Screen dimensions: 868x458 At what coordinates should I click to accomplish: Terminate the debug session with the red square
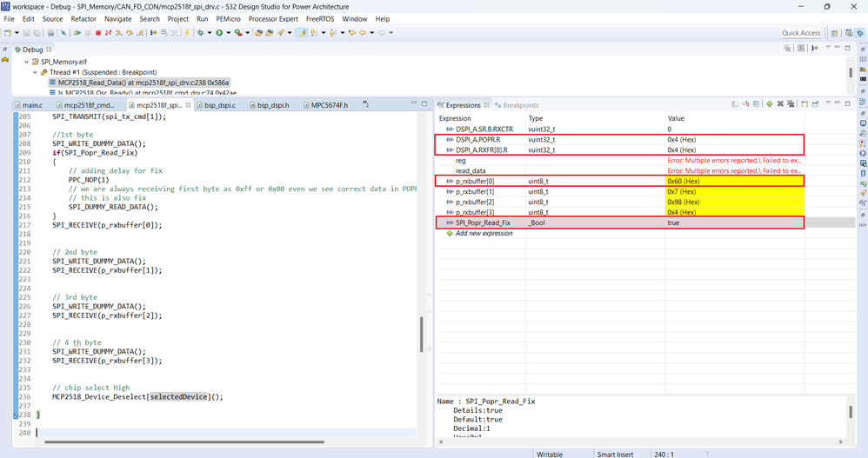pyautogui.click(x=98, y=33)
